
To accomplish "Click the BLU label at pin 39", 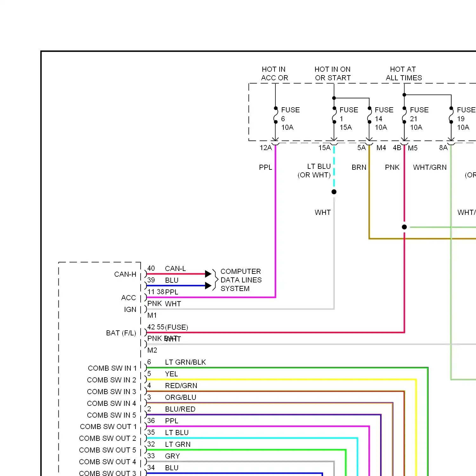I will click(x=172, y=280).
